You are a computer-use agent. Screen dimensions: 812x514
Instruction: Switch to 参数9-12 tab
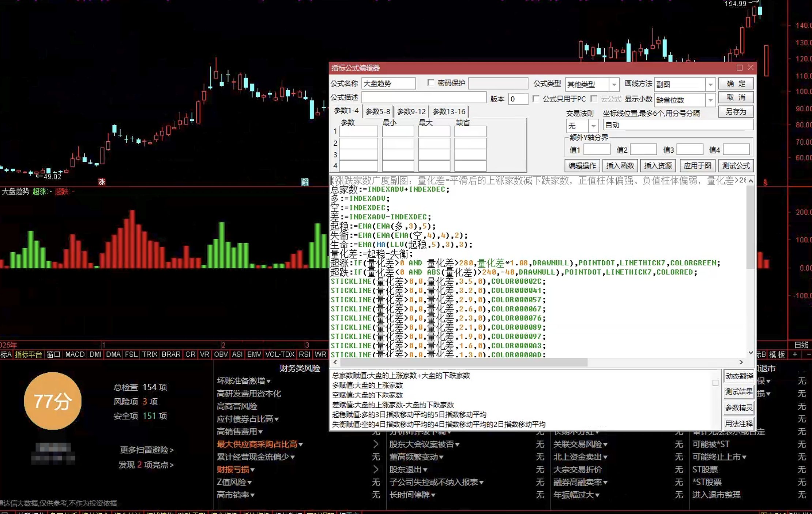click(x=411, y=112)
